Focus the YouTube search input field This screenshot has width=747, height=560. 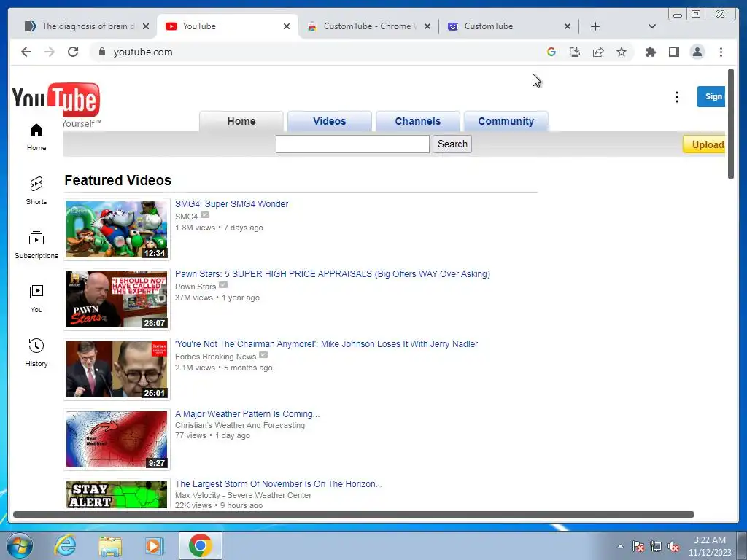coord(352,144)
